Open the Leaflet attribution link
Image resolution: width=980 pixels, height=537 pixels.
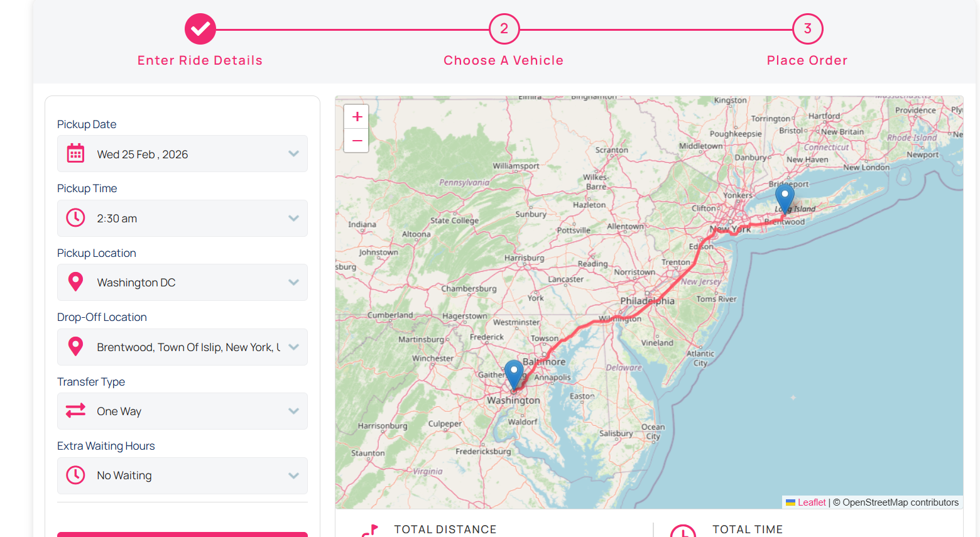811,502
